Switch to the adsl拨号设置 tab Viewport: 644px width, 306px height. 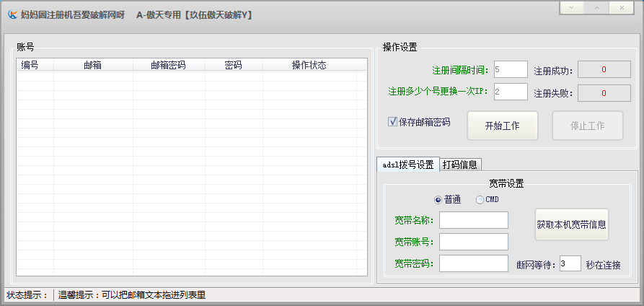click(407, 165)
